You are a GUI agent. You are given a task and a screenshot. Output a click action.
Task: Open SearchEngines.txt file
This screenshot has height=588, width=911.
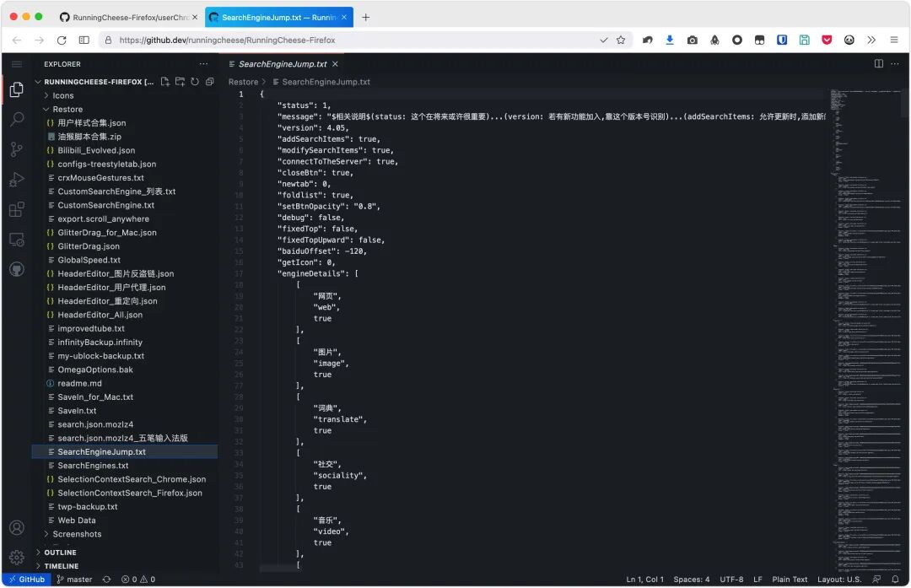point(93,466)
